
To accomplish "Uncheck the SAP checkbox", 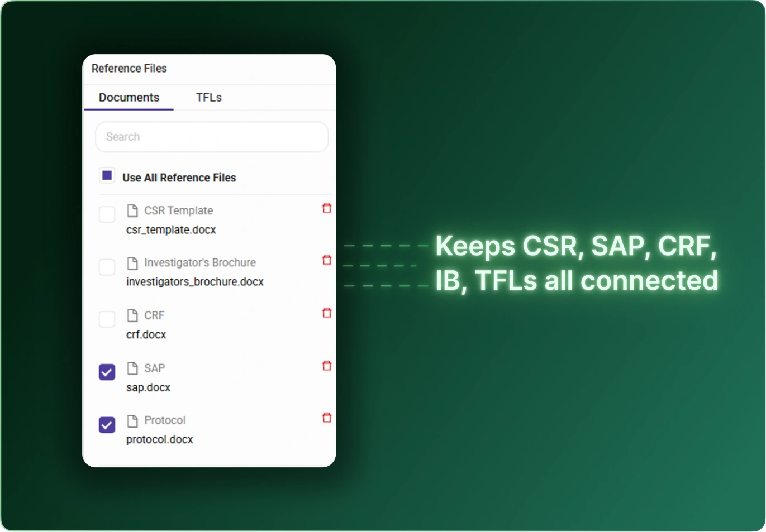I will [107, 372].
